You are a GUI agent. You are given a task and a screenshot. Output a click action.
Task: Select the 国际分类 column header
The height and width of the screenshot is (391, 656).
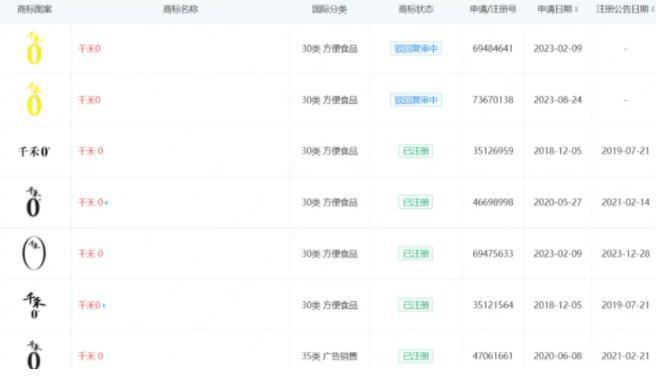tap(329, 9)
